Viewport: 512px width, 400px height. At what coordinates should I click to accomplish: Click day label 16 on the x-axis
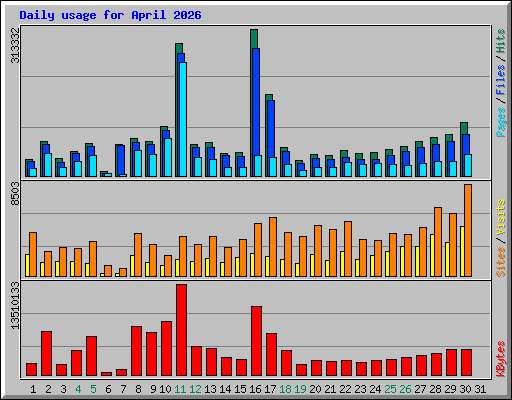click(x=255, y=389)
